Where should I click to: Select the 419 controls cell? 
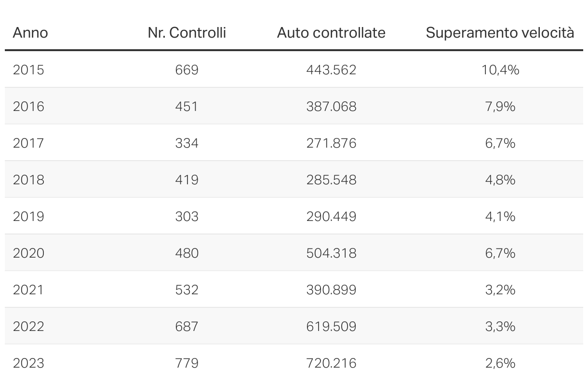click(187, 180)
